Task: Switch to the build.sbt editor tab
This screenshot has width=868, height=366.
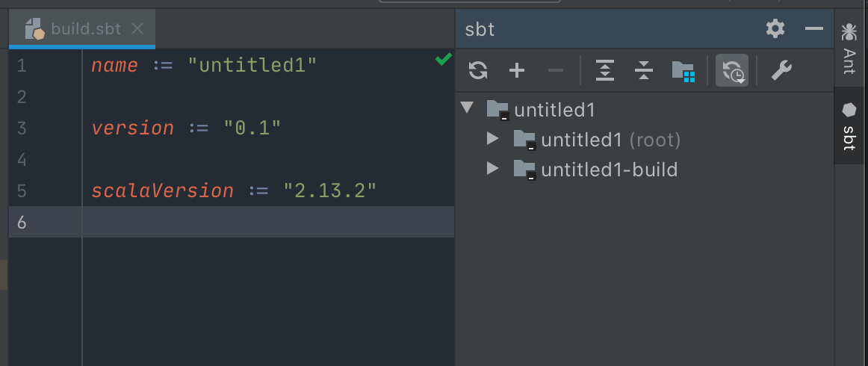Action: pos(82,29)
